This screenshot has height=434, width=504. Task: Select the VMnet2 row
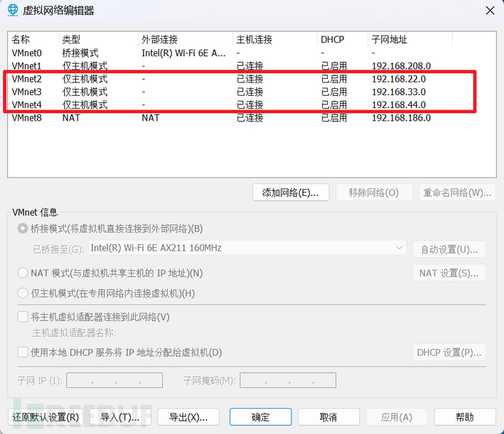(x=252, y=79)
